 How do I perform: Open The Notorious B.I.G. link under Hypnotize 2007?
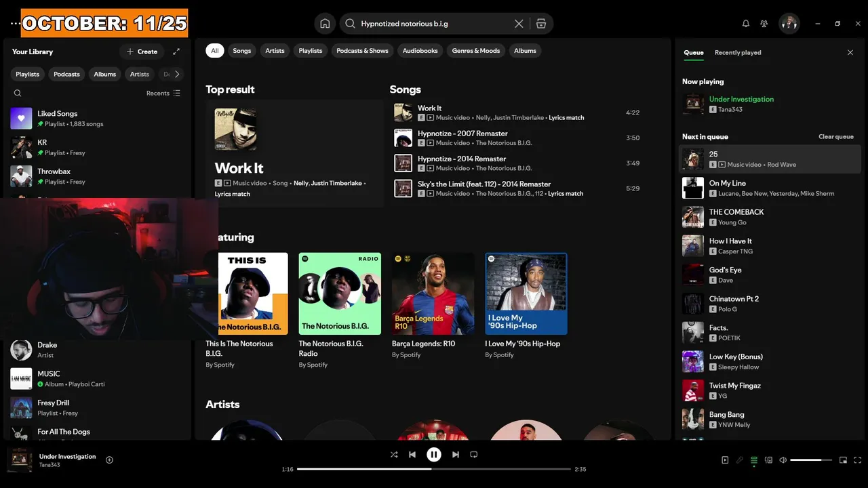[504, 143]
